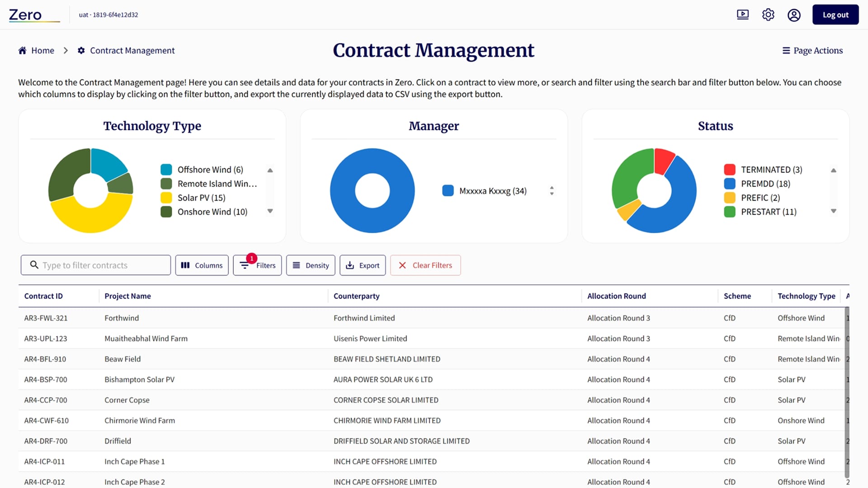Click the blue PREMDD legend color swatch
Viewport: 868px width, 488px height.
click(729, 183)
